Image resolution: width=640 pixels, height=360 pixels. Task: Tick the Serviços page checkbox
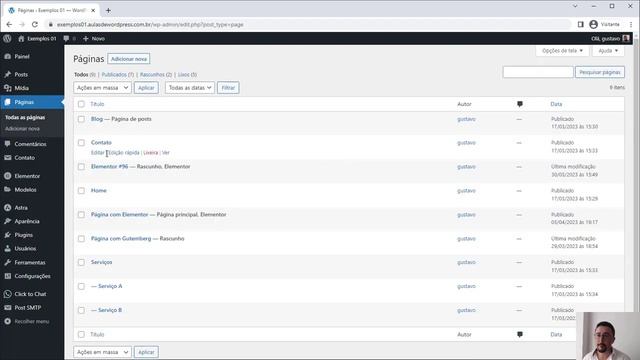click(81, 262)
